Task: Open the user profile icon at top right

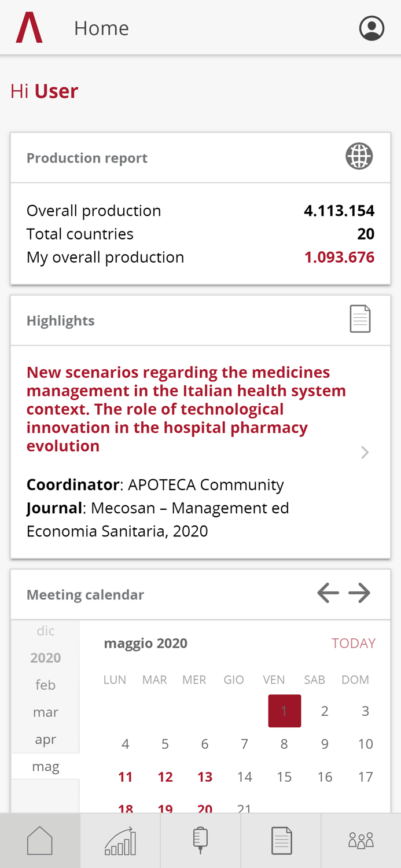Action: [372, 27]
